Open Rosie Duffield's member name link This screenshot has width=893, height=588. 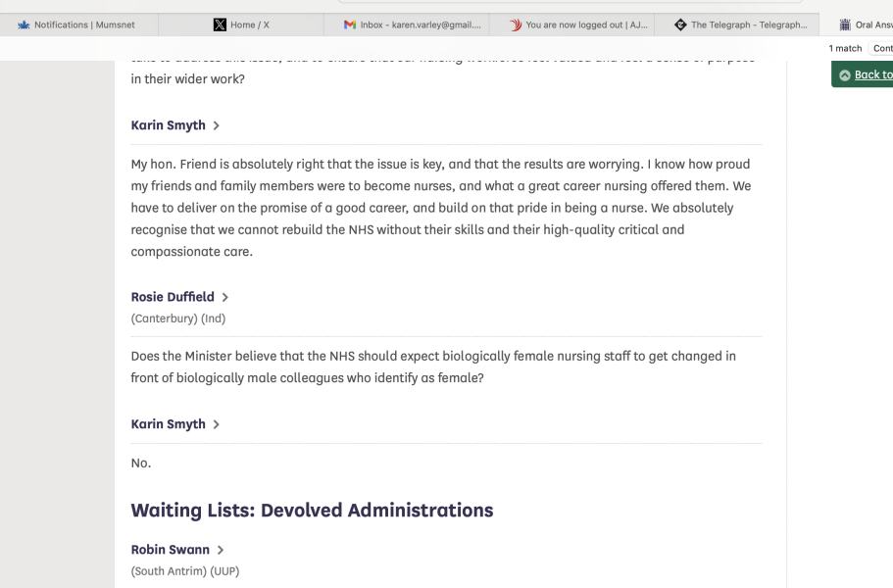[173, 297]
